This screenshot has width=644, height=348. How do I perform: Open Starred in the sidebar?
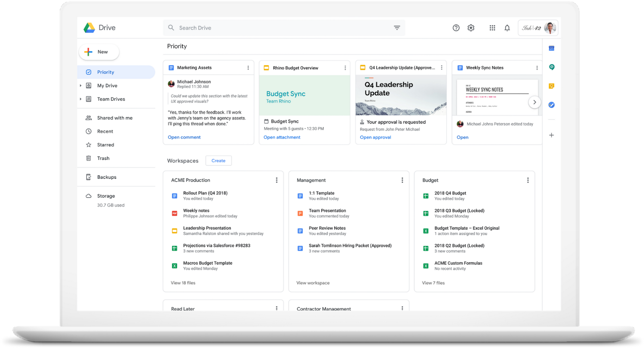pos(105,145)
